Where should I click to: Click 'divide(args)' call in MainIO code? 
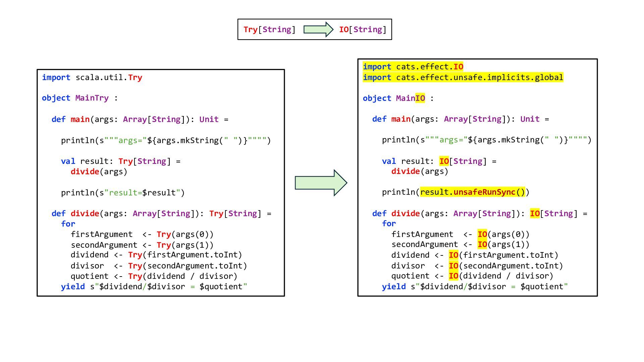[420, 171]
